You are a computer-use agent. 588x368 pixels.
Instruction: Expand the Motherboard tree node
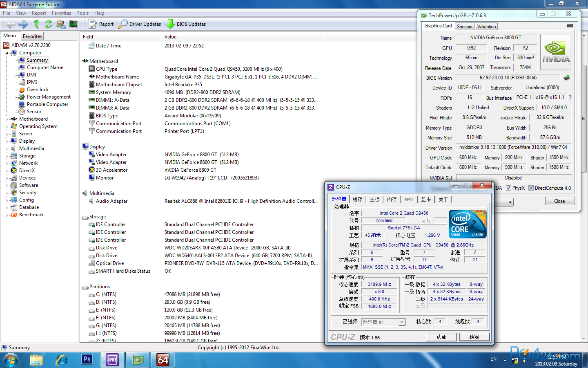tap(7, 119)
